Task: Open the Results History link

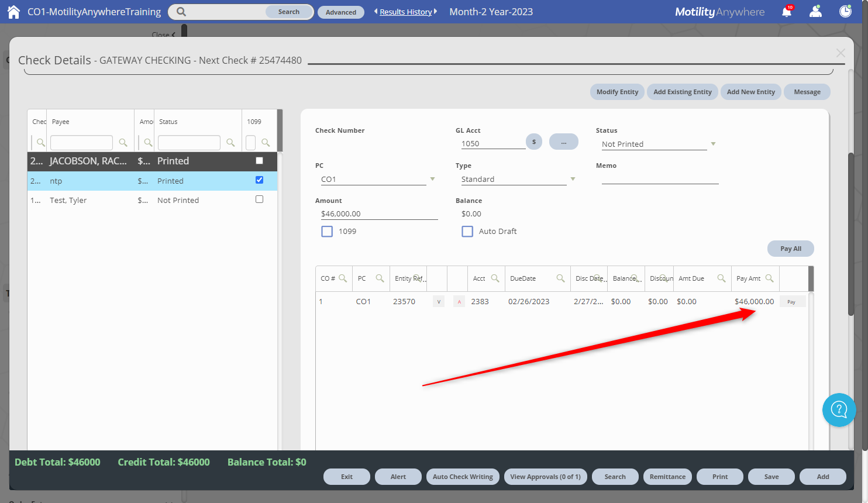Action: (405, 12)
